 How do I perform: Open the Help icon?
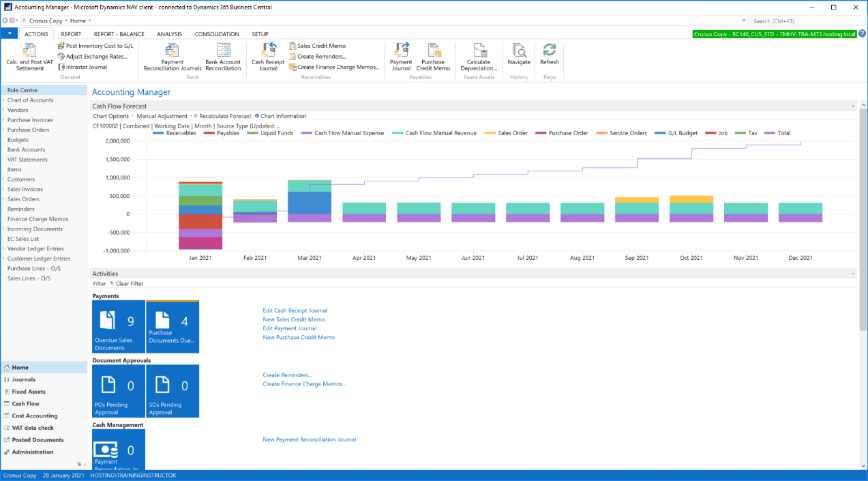[x=862, y=33]
